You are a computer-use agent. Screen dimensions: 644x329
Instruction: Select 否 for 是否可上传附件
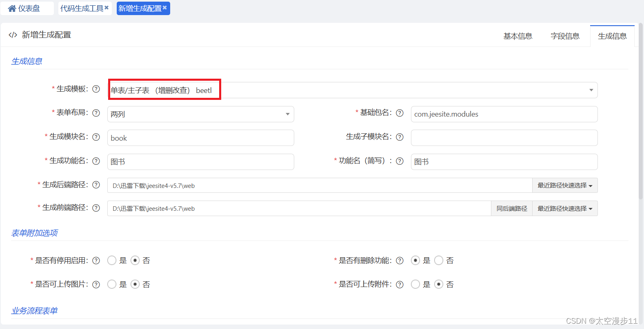pos(439,285)
